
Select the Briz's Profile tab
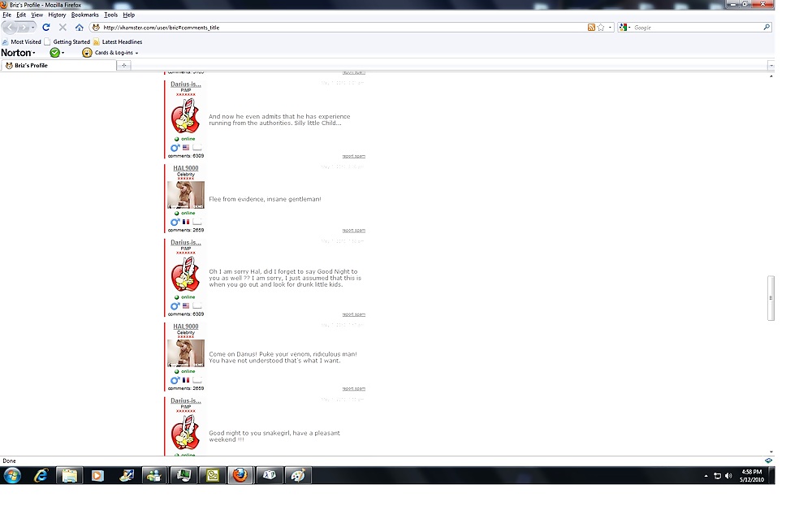pos(31,65)
